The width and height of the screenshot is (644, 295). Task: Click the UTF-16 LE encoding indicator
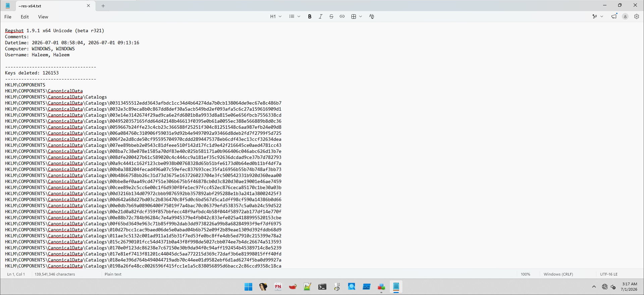point(608,274)
